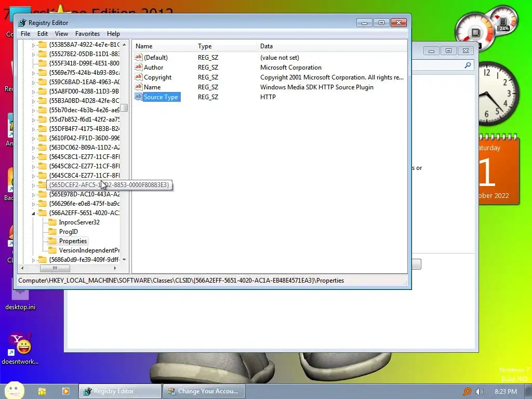The height and width of the screenshot is (399, 532).
Task: Select the ProgID folder icon
Action: (52, 232)
